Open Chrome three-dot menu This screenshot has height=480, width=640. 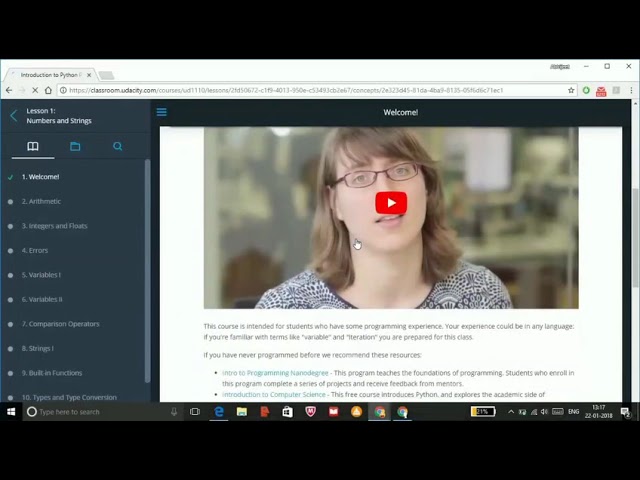631,90
